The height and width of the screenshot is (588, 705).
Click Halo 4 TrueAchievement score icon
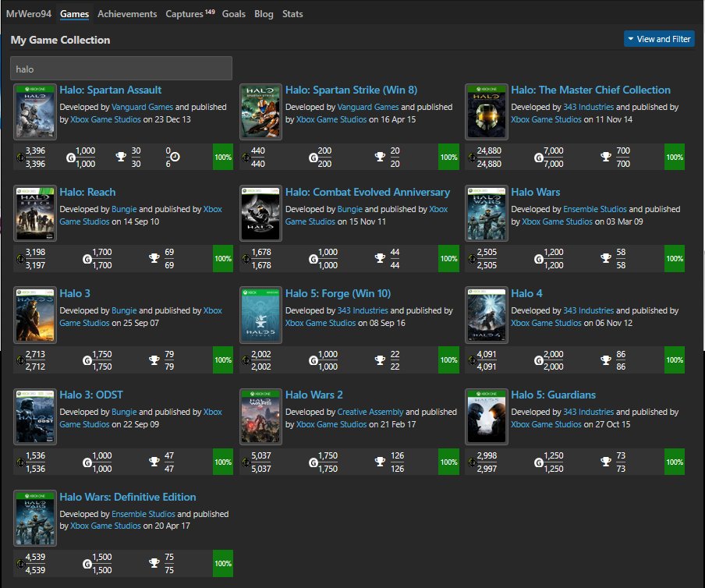click(x=472, y=360)
